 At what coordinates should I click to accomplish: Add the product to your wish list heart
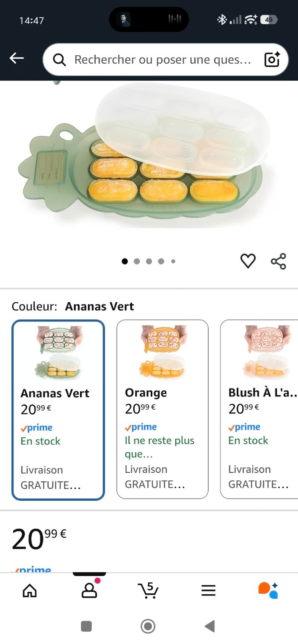coord(247,261)
